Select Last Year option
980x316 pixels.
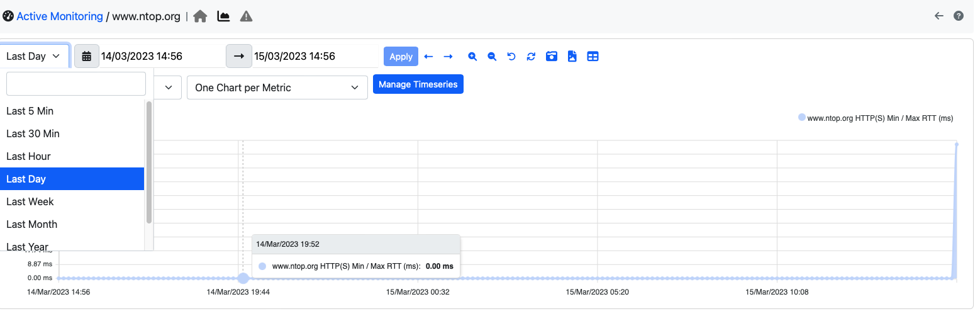tap(72, 245)
